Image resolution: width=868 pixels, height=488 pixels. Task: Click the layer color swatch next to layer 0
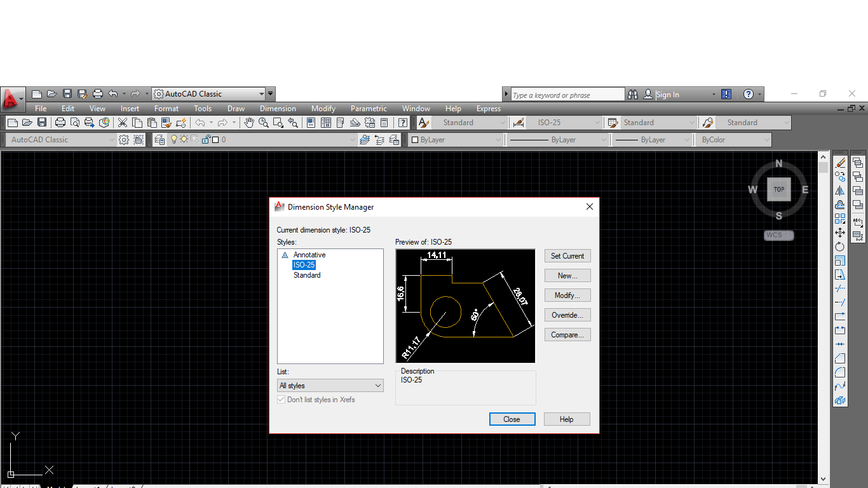click(216, 139)
